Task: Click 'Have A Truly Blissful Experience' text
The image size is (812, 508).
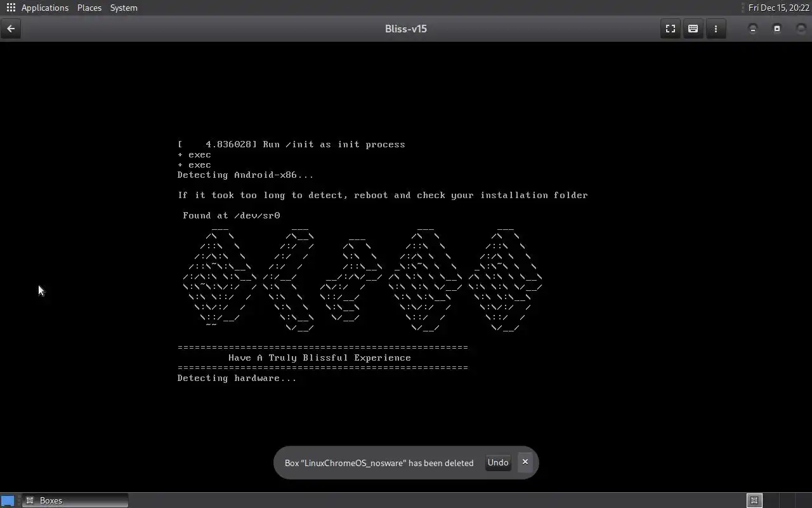Action: click(320, 358)
